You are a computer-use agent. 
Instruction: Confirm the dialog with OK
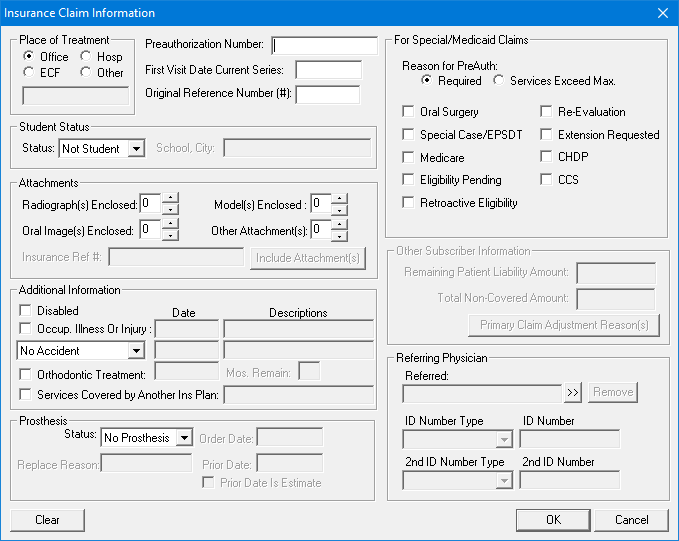553,520
